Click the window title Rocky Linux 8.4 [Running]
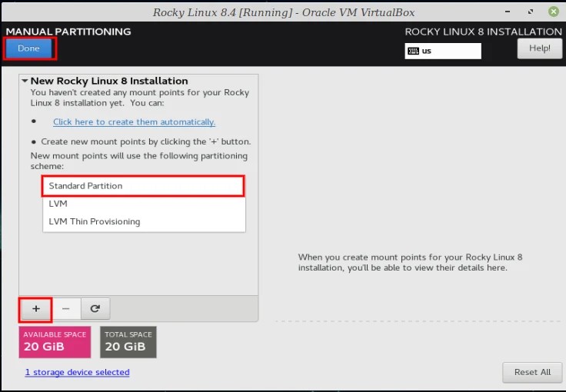 283,12
